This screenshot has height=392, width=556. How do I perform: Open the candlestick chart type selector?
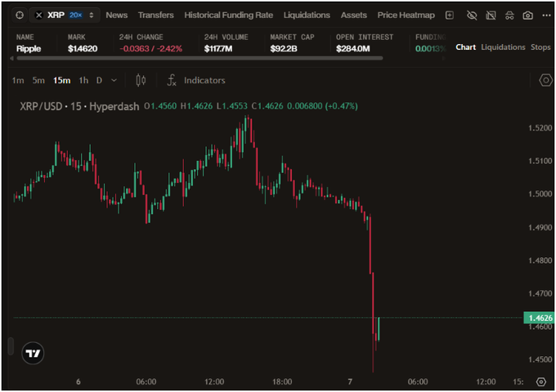[141, 80]
